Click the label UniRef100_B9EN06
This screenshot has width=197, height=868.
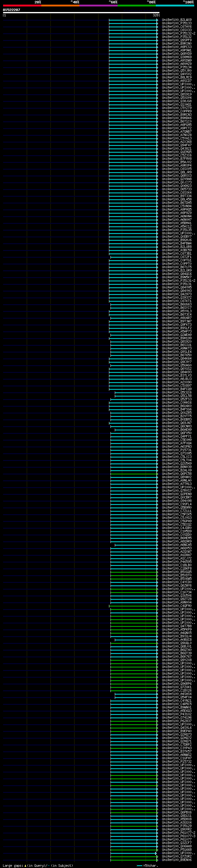[x=176, y=860]
